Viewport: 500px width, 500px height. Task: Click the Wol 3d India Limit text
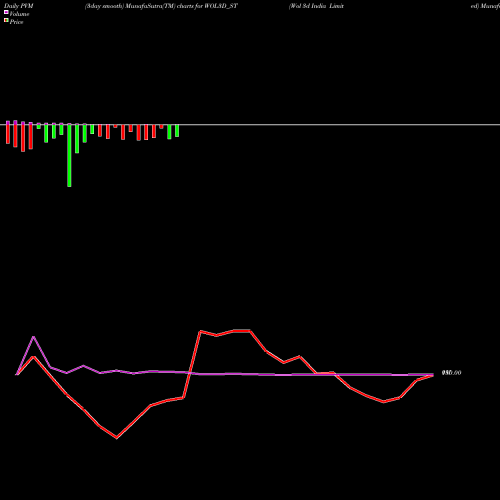316,6
